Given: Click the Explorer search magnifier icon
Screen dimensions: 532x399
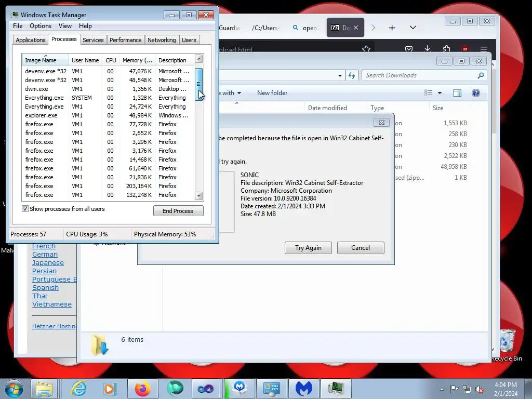Looking at the screenshot, I should 481,75.
